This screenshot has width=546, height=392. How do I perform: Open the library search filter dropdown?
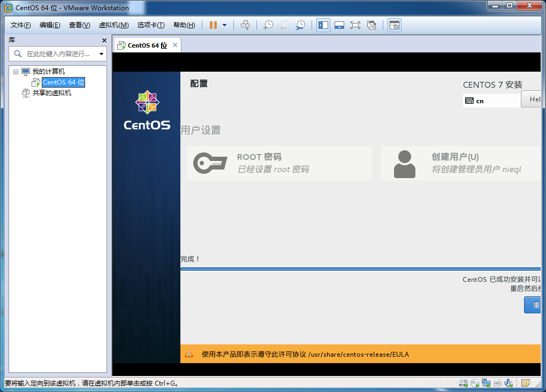(101, 54)
